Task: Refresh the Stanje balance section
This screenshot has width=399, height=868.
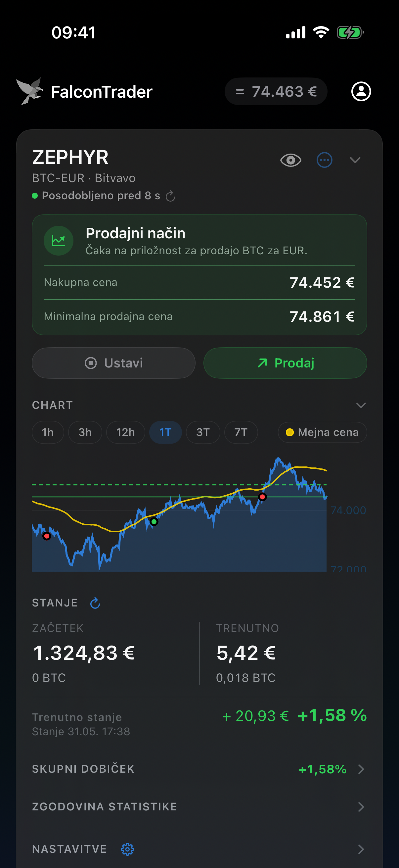Action: pos(95,603)
